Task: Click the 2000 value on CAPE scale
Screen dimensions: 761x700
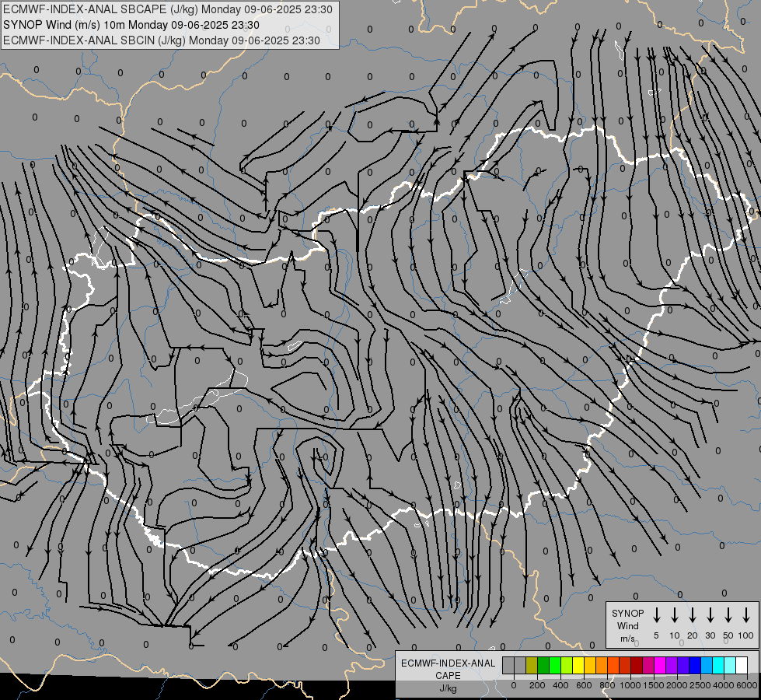Action: (677, 685)
